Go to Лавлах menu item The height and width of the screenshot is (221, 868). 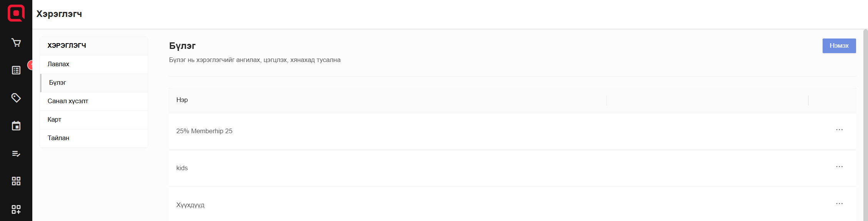coord(58,64)
